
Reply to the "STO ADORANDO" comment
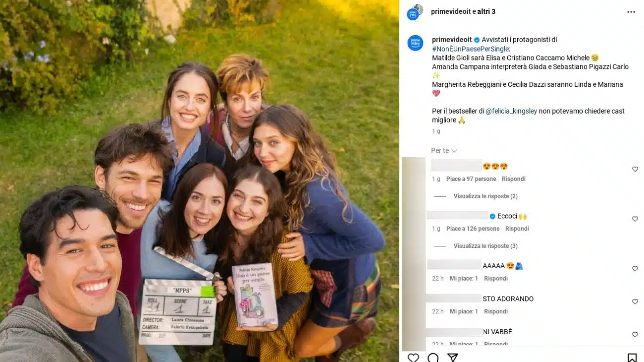tap(496, 311)
